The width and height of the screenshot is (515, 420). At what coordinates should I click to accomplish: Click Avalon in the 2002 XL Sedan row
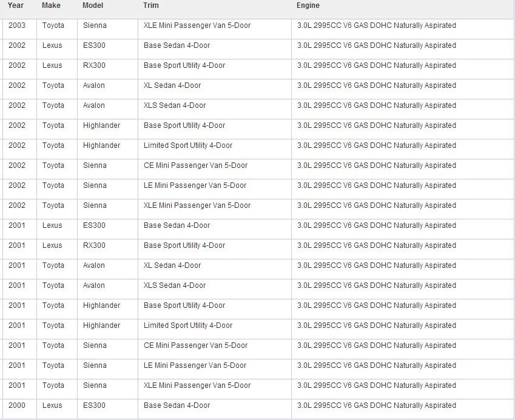[94, 85]
